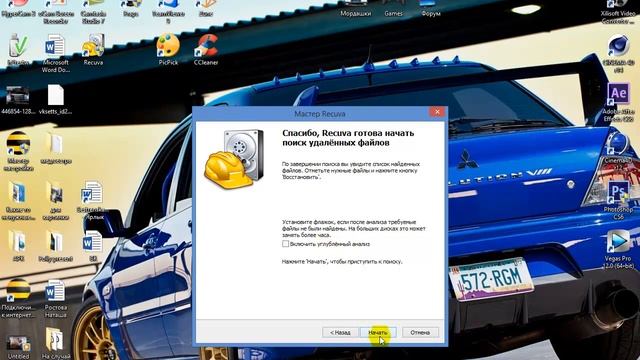Open the Форум desktop shortcut
Image resolution: width=640 pixels, height=360 pixels.
431,9
